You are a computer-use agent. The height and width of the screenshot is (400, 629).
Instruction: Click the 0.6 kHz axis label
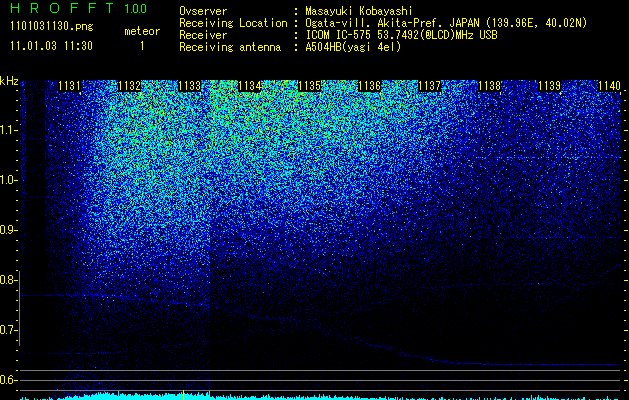[9, 380]
